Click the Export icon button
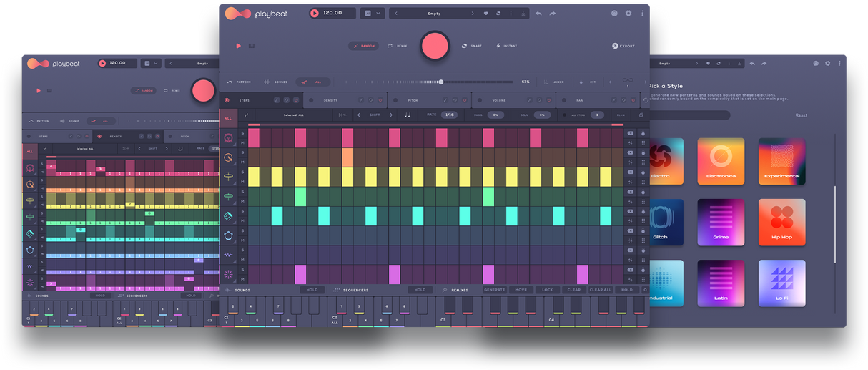Image resolution: width=868 pixels, height=370 pixels. coord(616,46)
